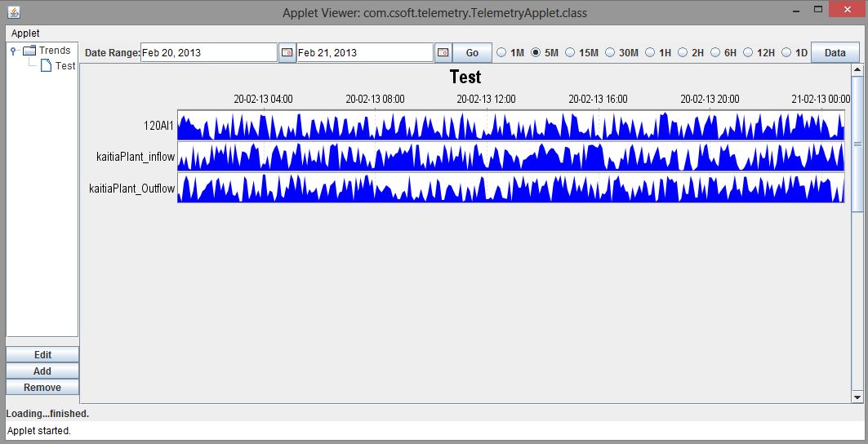Image resolution: width=868 pixels, height=444 pixels.
Task: Select the Trends folder label
Action: tap(55, 51)
